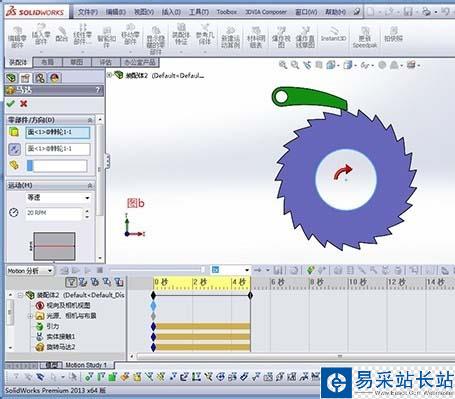Viewport: 455px width, 399px height.
Task: Click the RPM spinner arrows
Action: (87, 214)
